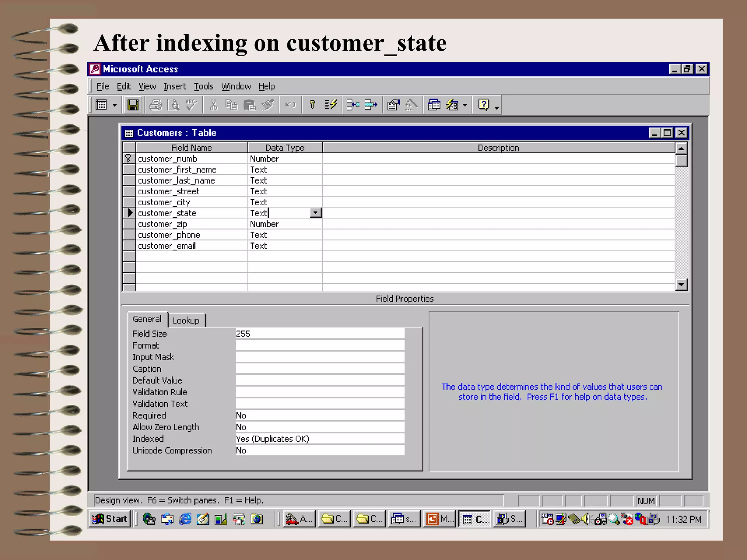Click the Description column header
This screenshot has width=747, height=560.
click(498, 148)
